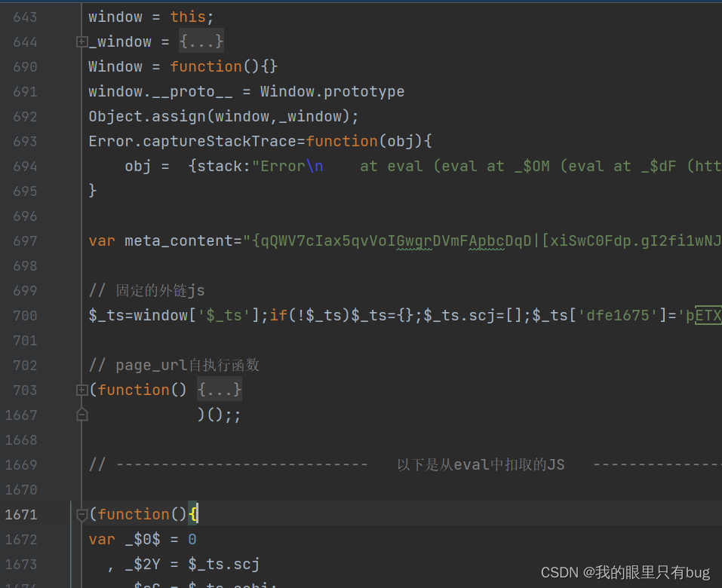The width and height of the screenshot is (722, 588).
Task: Click fold-end marker at line 1667
Action: tap(81, 415)
